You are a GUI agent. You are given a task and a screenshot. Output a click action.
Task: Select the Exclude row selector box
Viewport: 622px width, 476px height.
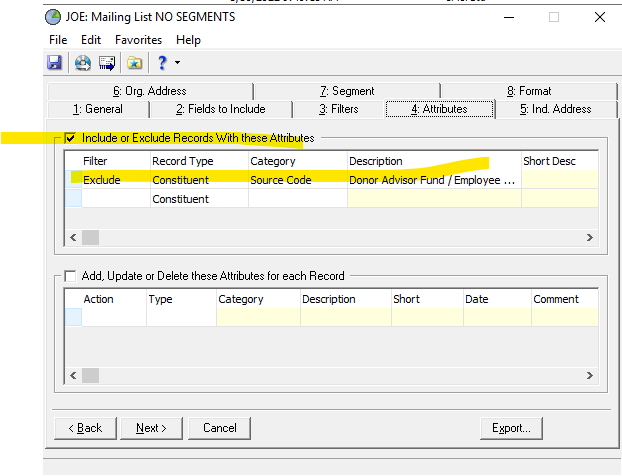[74, 180]
